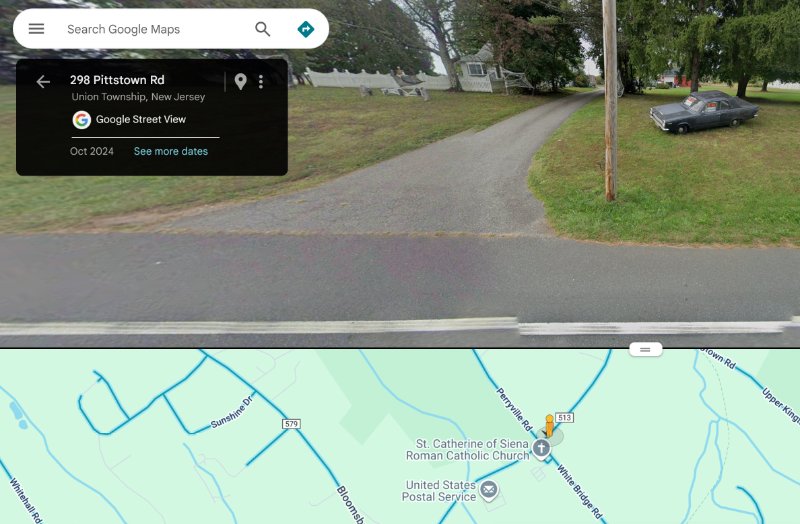
Task: Click the Oct 2024 capture date
Action: (x=92, y=151)
